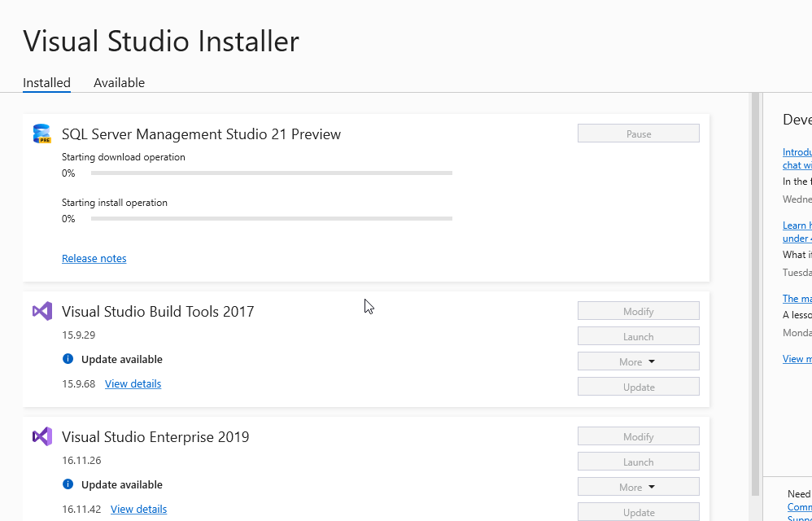Click Modify for Visual Studio Enterprise 2019

click(x=638, y=436)
